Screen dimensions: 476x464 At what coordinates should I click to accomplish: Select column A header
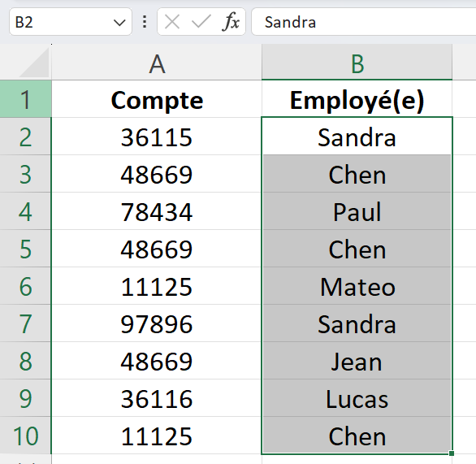click(x=157, y=62)
